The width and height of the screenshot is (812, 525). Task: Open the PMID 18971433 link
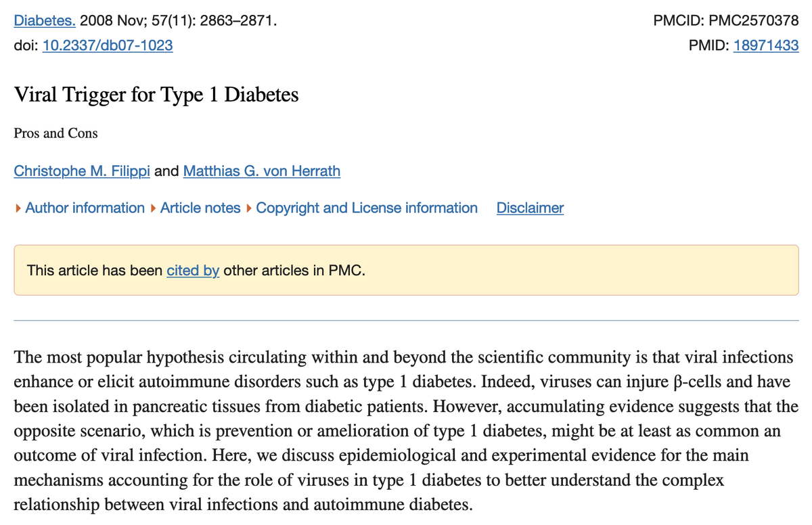(x=765, y=46)
